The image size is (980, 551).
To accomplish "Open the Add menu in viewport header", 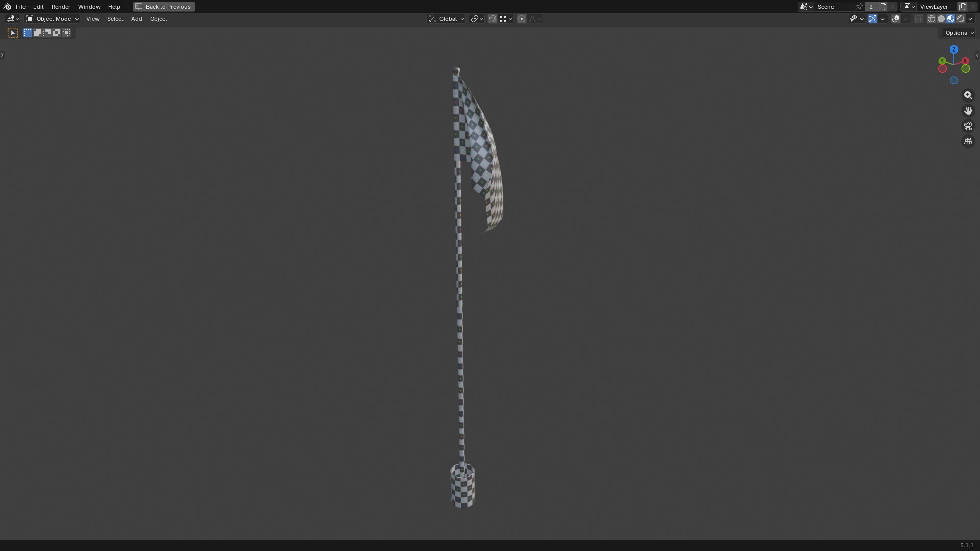I will 136,19.
